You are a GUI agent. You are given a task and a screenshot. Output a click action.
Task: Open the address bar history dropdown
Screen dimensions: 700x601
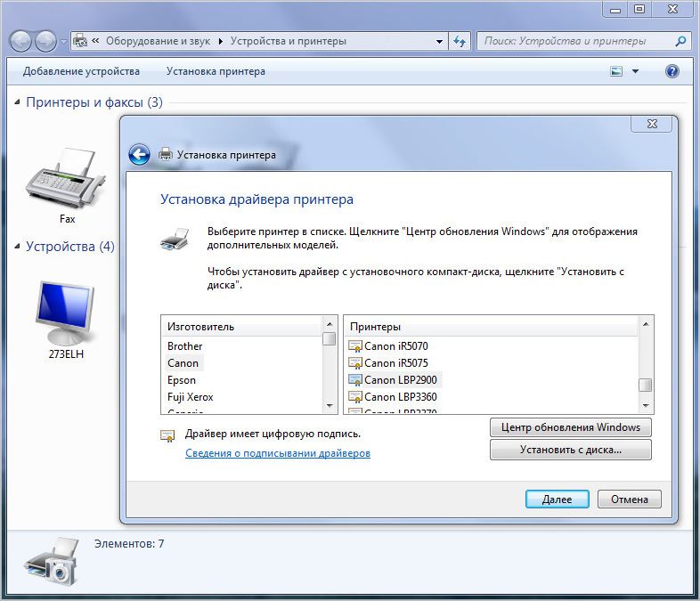(x=440, y=41)
